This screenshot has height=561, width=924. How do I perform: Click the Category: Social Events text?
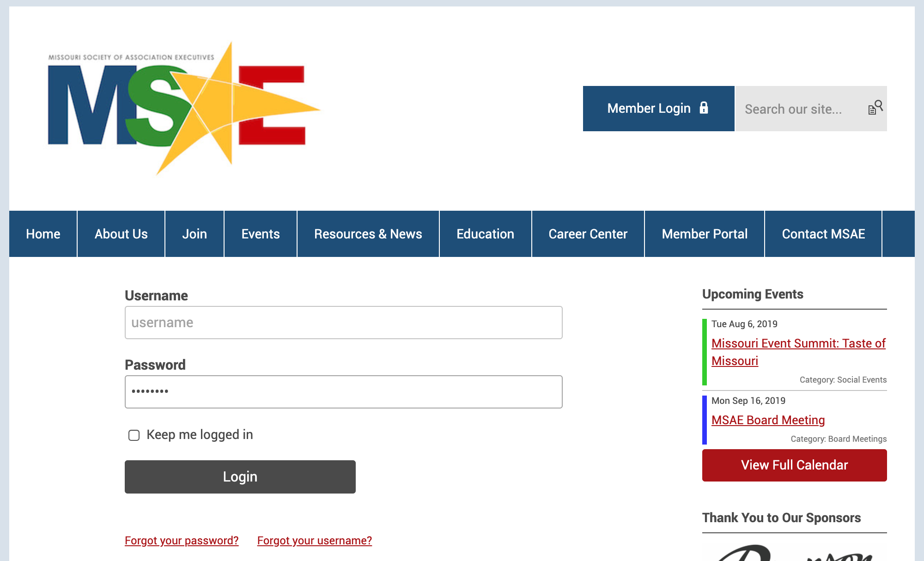(x=843, y=380)
